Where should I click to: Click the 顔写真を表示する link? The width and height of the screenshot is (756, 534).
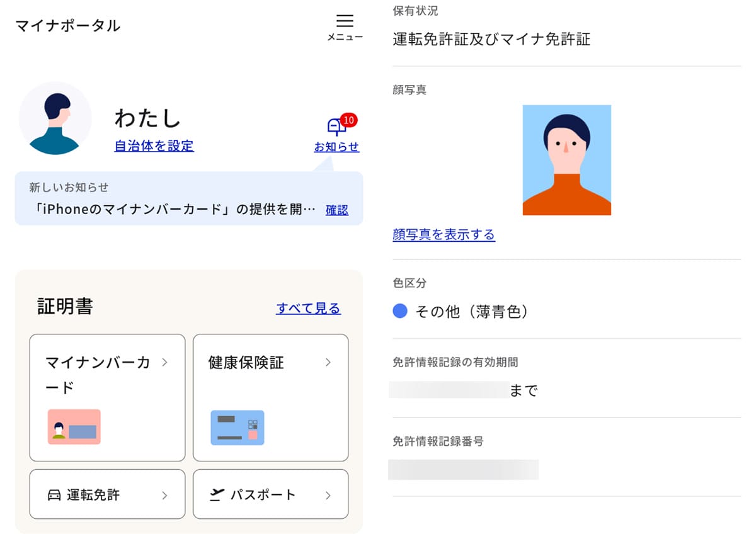pos(444,235)
